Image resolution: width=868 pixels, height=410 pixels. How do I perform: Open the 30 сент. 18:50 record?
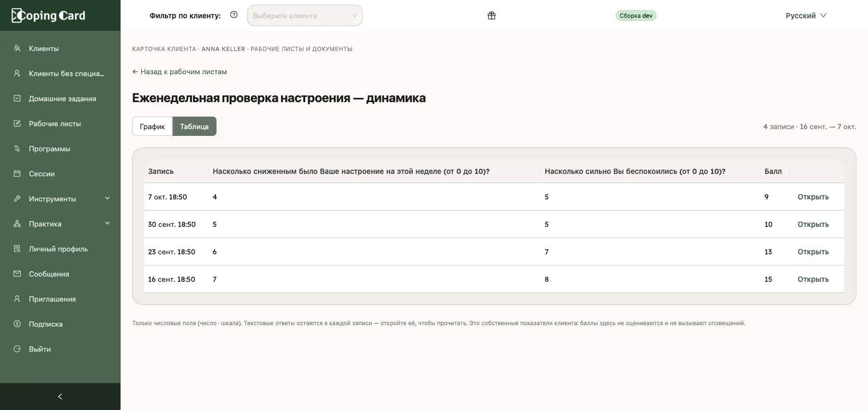click(x=813, y=224)
